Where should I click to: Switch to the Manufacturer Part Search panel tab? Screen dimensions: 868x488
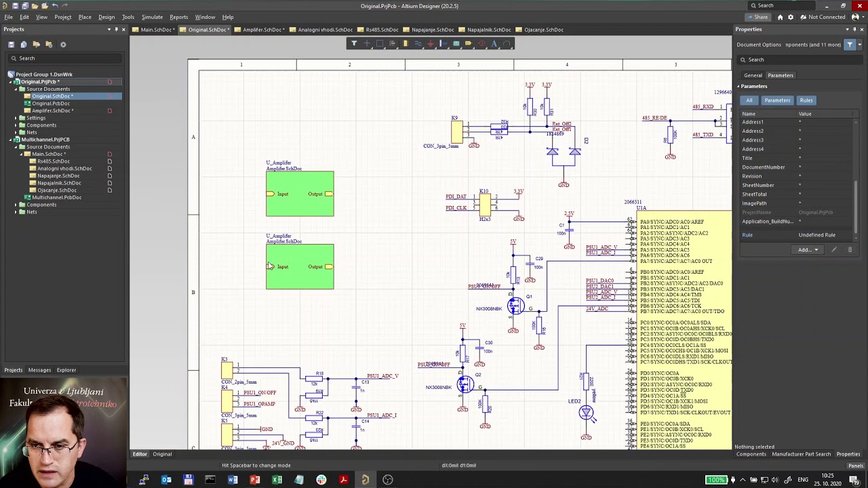801,454
